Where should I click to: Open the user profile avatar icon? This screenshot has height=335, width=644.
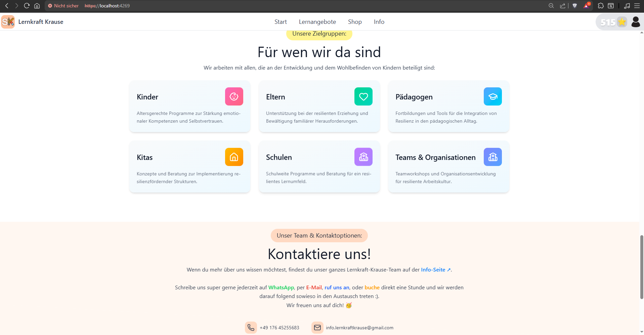pos(635,22)
